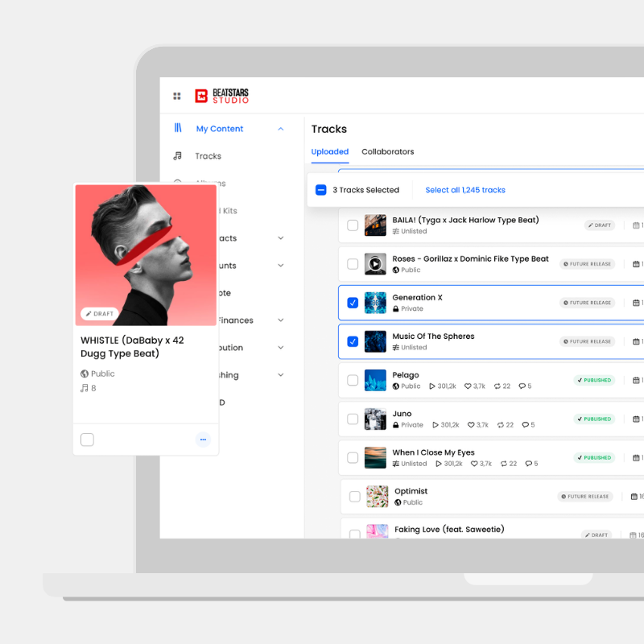Check the checkbox for the Pelago track
The image size is (644, 644).
353,380
